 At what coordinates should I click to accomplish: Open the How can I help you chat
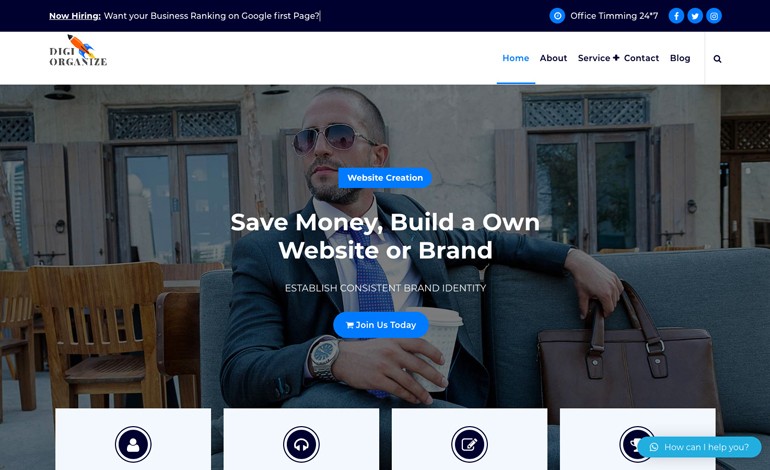point(699,447)
